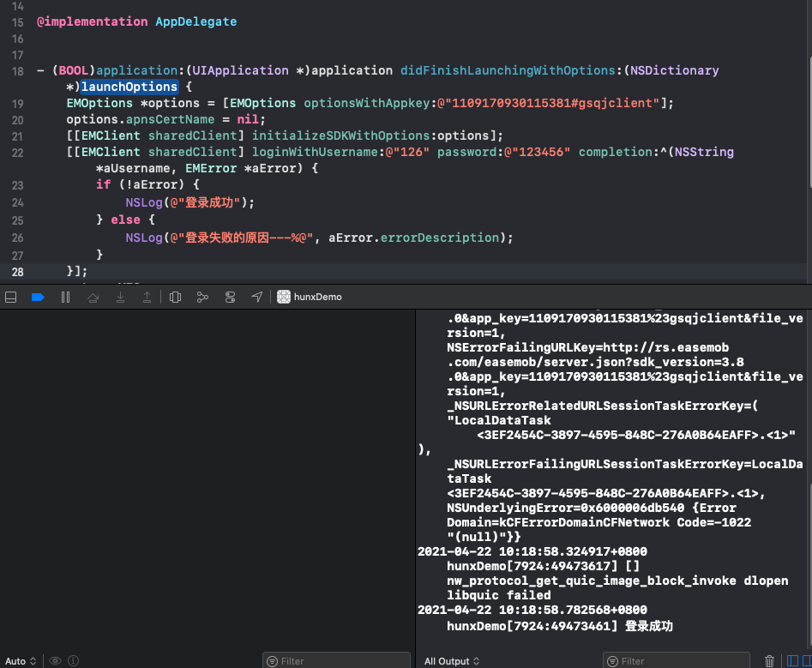Click line number 28 in gutter
Viewport: 812px width, 668px height.
click(x=18, y=272)
